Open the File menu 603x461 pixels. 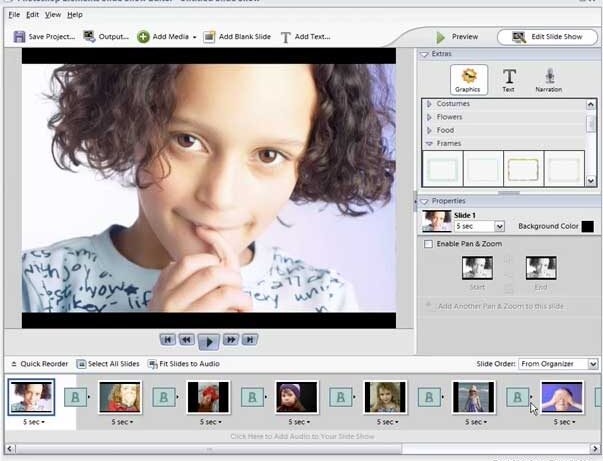click(x=14, y=15)
